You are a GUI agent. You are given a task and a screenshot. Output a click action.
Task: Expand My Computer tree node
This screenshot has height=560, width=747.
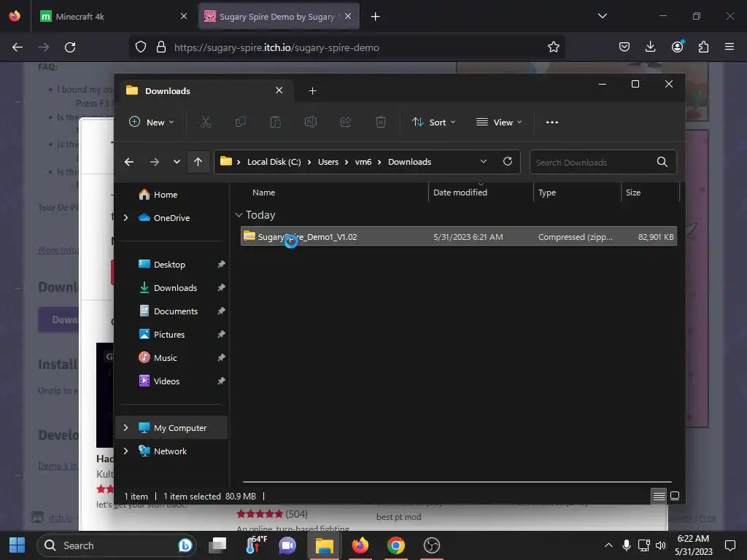125,427
